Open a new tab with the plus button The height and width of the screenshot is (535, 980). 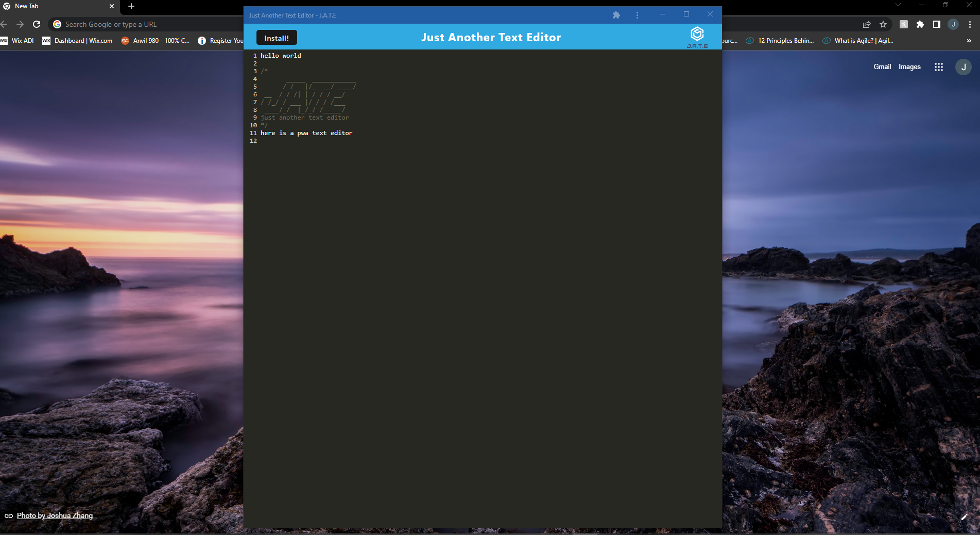tap(130, 6)
